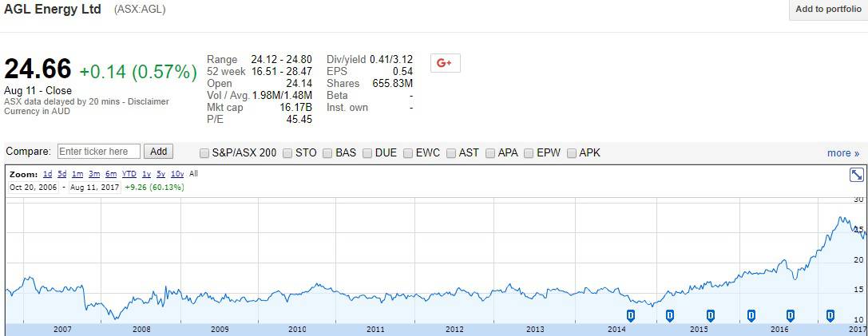Open dividend marker nearest the 2015 label
The height and width of the screenshot is (336, 868).
click(710, 315)
